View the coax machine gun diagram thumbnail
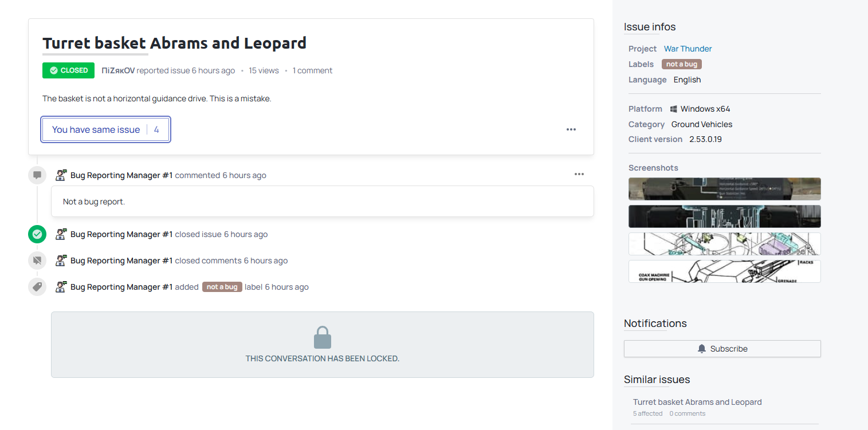The image size is (868, 430). 724,271
